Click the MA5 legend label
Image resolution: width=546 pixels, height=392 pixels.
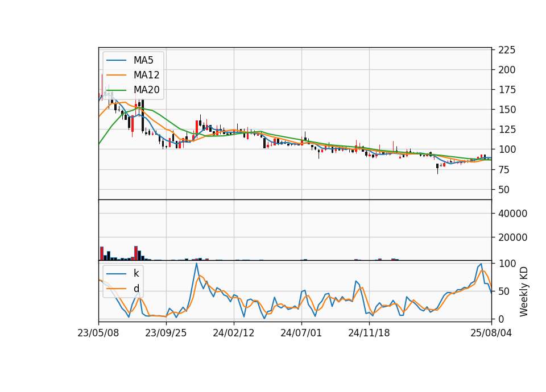click(143, 60)
